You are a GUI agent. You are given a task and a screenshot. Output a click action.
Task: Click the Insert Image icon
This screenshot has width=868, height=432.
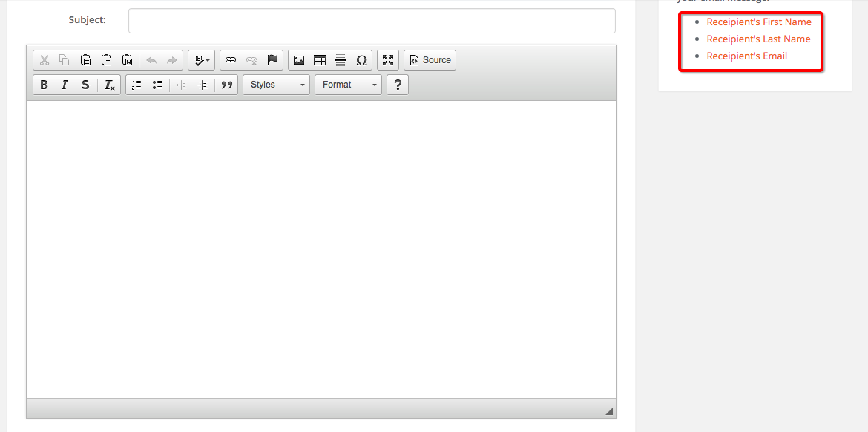click(299, 60)
